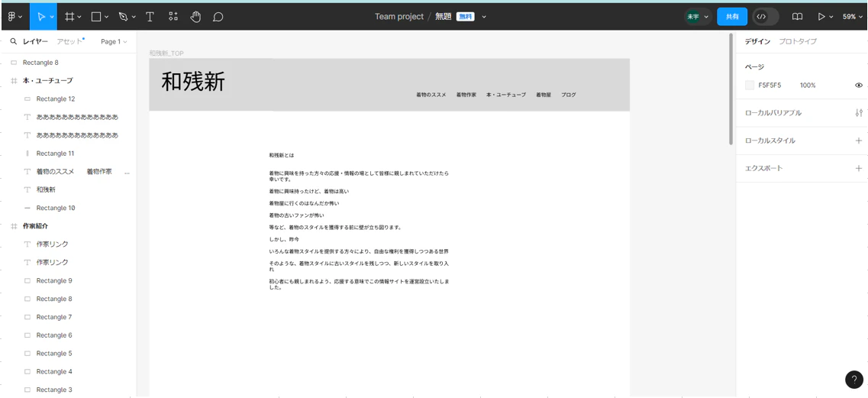Switch to the レイヤー tab
868x398 pixels.
[35, 41]
